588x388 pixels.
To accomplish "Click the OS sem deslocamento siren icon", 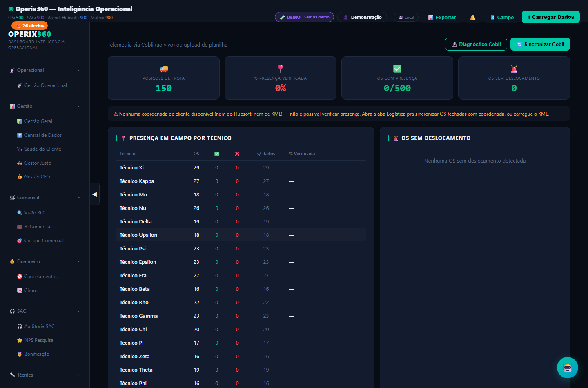I will 514,69.
